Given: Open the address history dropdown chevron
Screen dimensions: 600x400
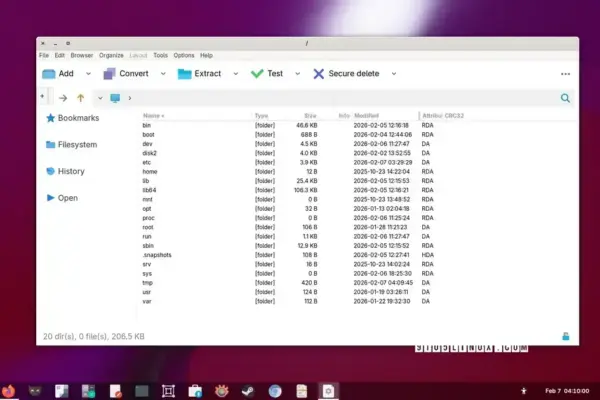Looking at the screenshot, I should click(x=100, y=98).
